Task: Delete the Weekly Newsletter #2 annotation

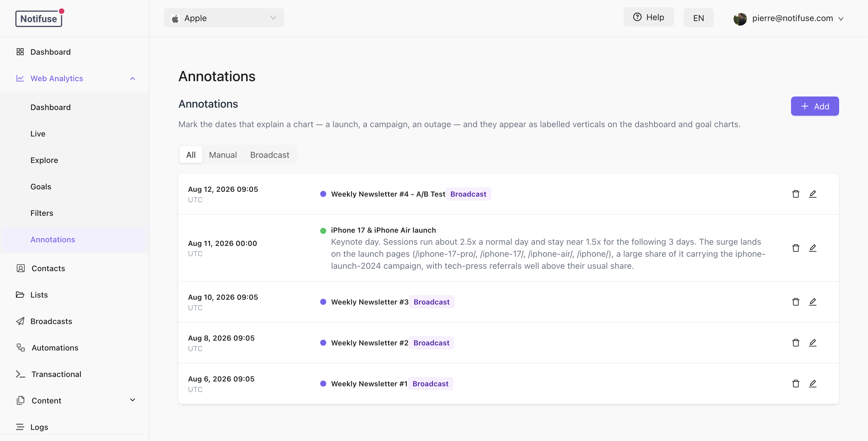Action: [796, 343]
